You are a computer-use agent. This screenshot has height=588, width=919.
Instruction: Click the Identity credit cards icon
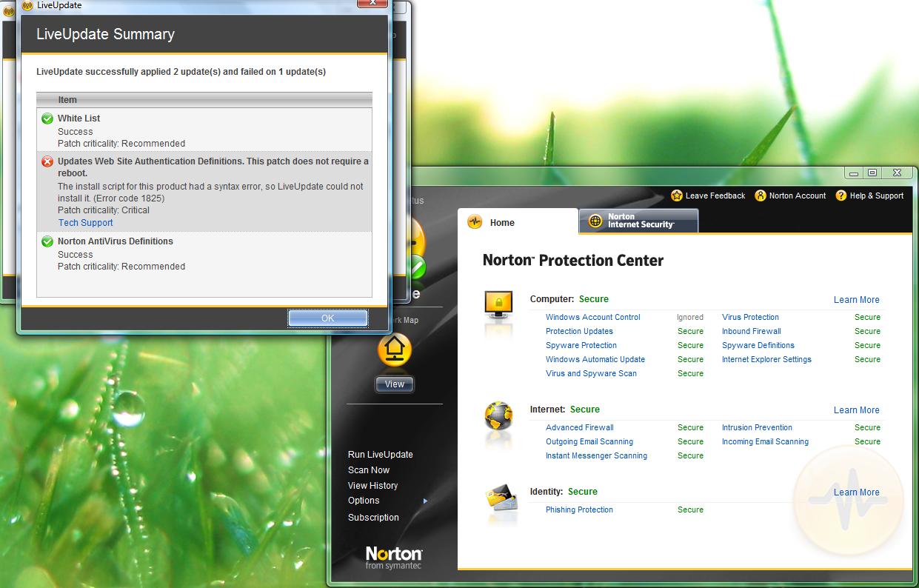[x=501, y=497]
